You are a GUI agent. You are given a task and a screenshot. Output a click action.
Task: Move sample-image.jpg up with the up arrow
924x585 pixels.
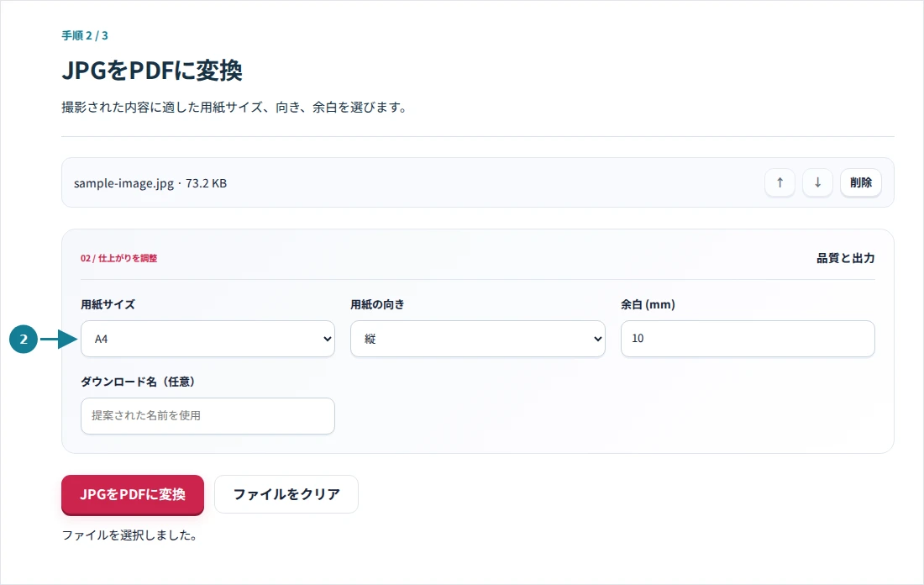[x=780, y=183]
